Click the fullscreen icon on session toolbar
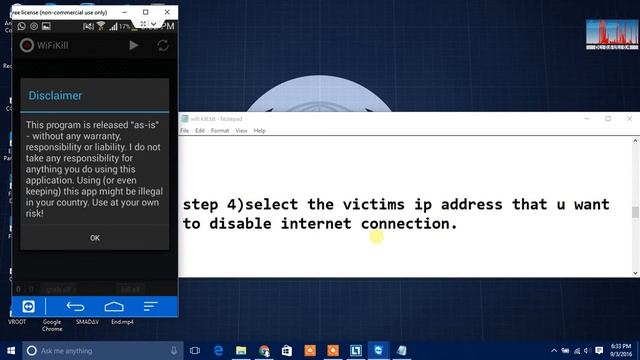Image resolution: width=640 pixels, height=360 pixels. pos(143,24)
